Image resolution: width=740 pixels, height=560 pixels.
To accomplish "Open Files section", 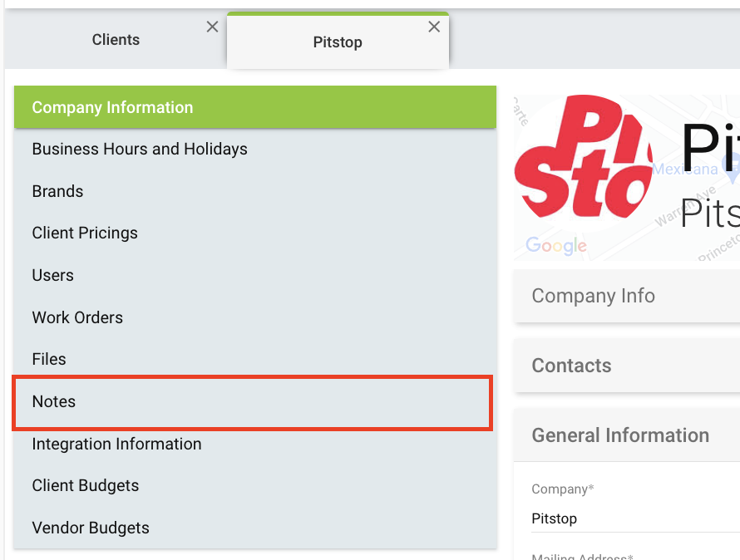I will 255,359.
